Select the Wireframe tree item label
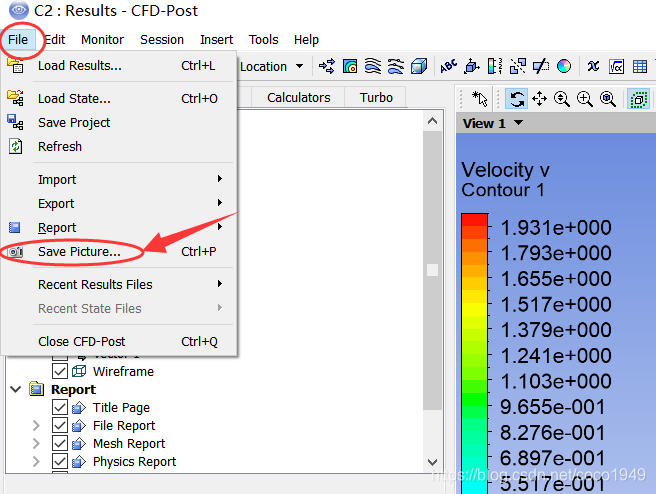This screenshot has height=494, width=656. (x=123, y=371)
